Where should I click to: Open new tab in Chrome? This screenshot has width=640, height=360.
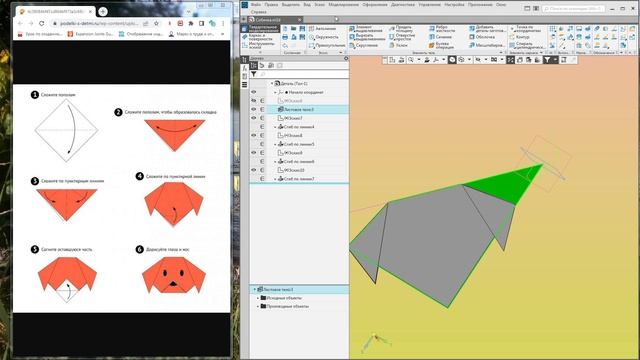[x=103, y=11]
